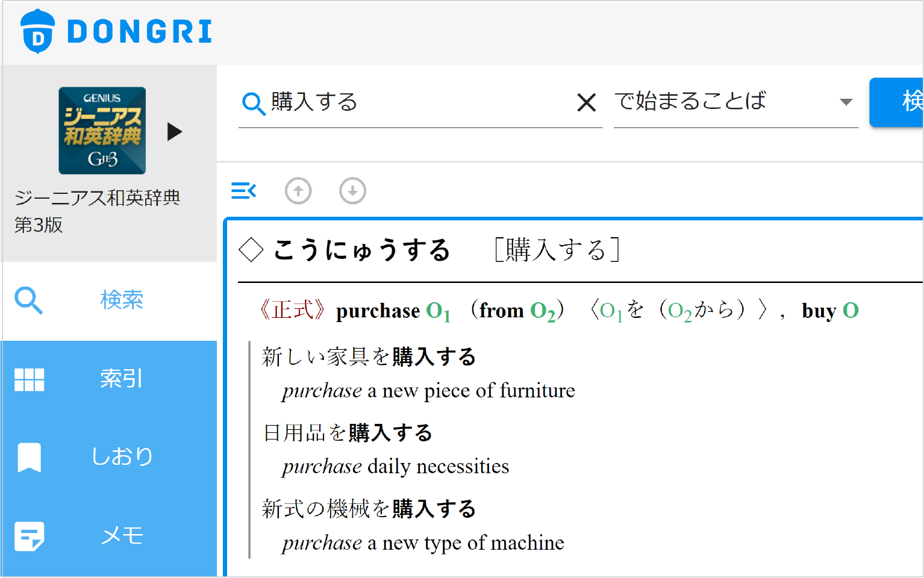Click example 新しい家具を購入する
Screen dimensions: 924x578
tap(369, 357)
